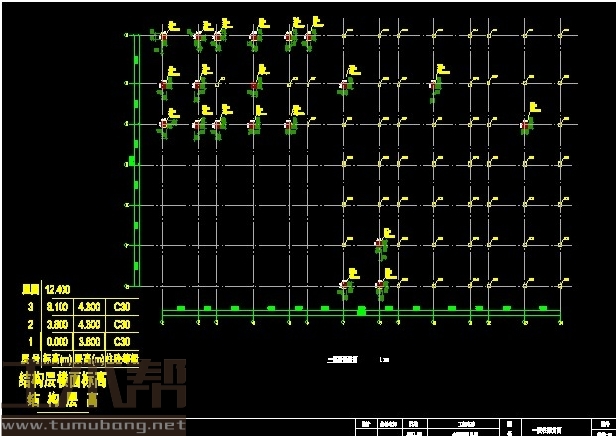This screenshot has width=616, height=436.
Task: Click the 0.000 elevation value for floor 1
Action: click(58, 341)
